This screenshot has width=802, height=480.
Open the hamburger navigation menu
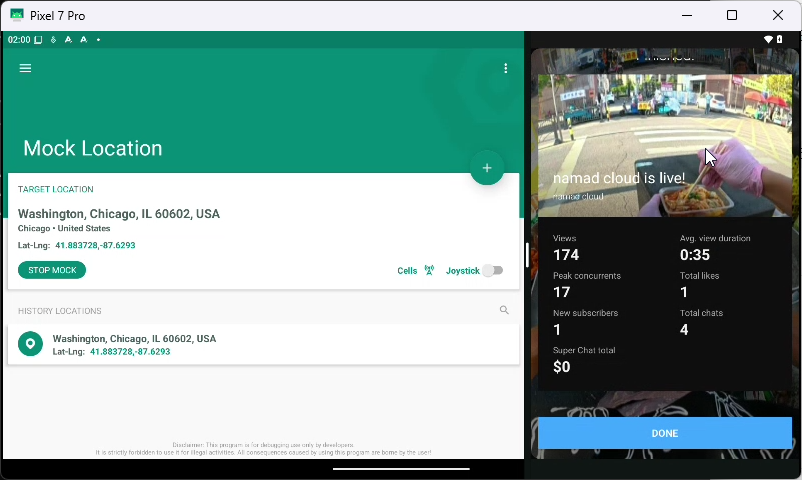click(x=25, y=68)
